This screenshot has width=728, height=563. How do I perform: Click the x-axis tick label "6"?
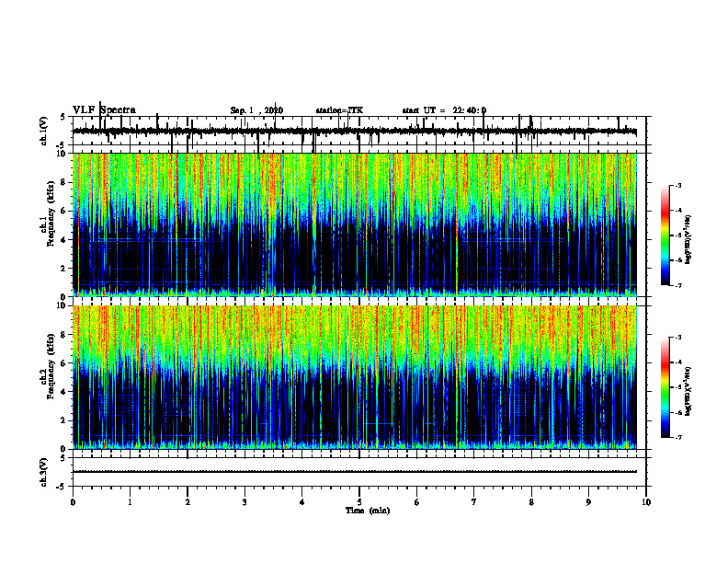(417, 502)
